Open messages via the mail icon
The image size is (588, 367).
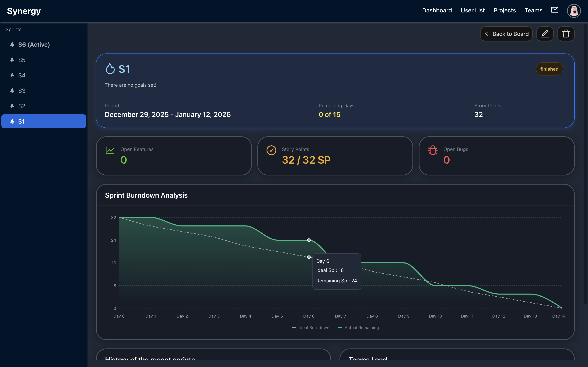(555, 10)
